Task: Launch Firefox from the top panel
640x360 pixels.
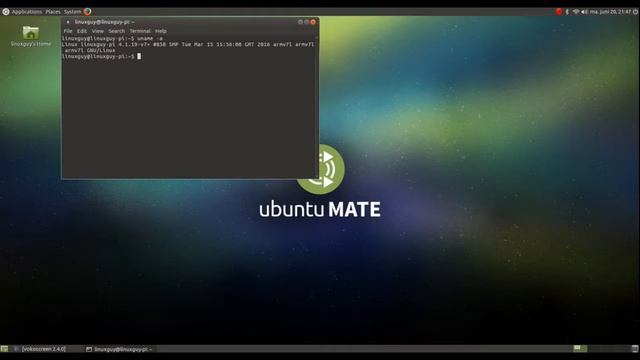Action: [87, 12]
